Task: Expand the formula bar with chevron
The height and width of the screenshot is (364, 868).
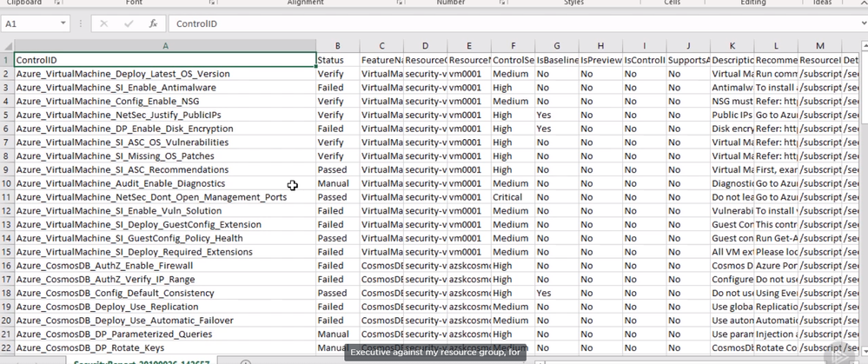Action: pyautogui.click(x=864, y=23)
